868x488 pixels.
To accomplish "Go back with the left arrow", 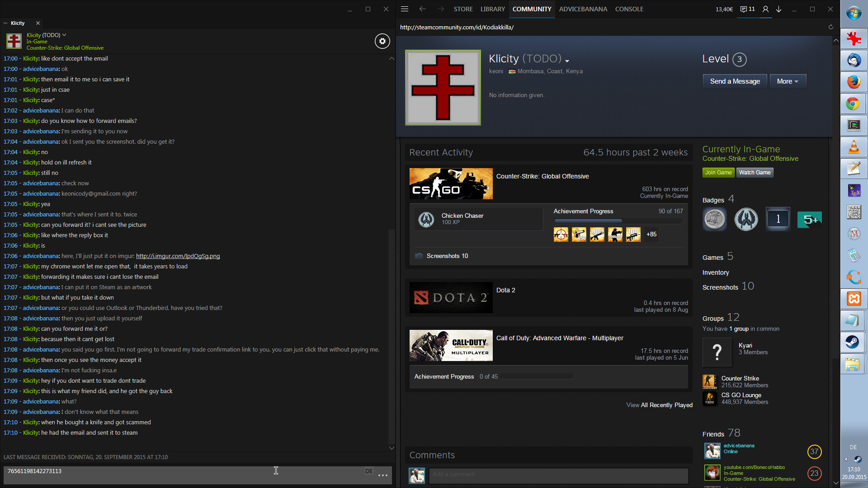I will coord(422,9).
